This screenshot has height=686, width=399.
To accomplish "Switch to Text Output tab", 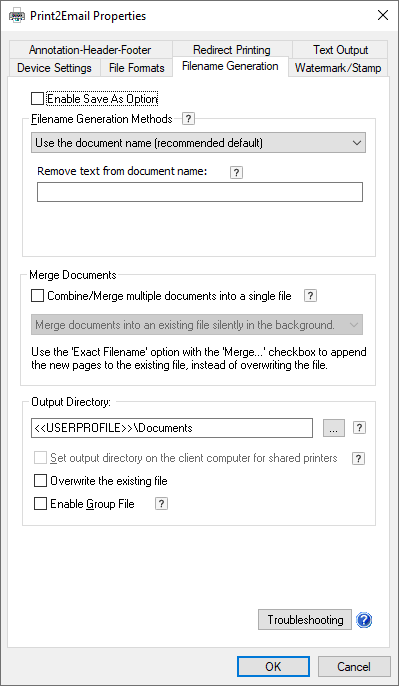I will point(340,49).
